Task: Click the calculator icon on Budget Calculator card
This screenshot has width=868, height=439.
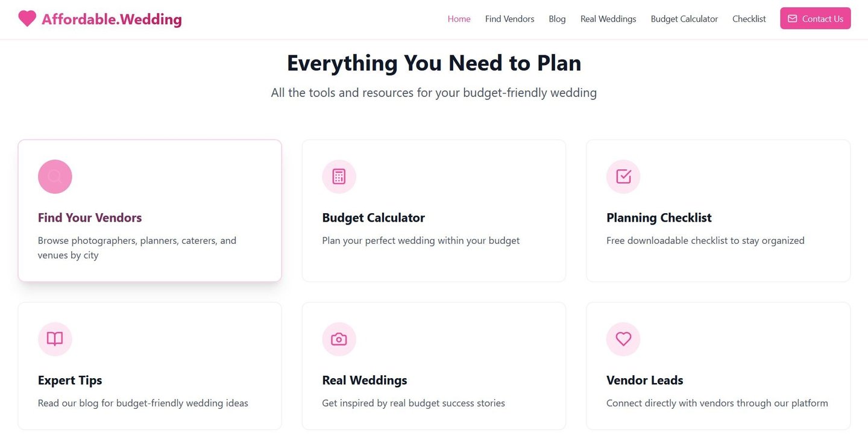Action: point(339,176)
